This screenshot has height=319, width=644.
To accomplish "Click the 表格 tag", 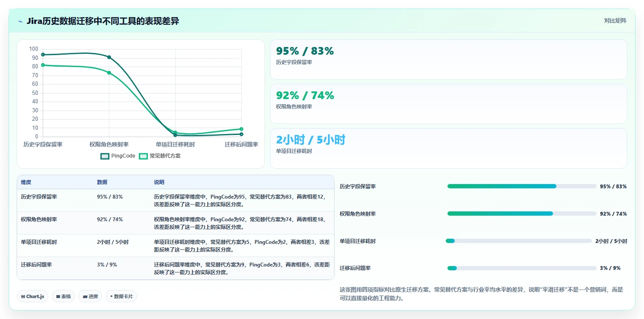I will pyautogui.click(x=63, y=296).
